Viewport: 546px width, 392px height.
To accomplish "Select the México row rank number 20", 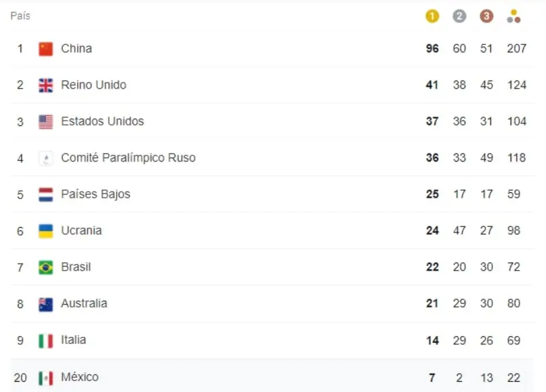I will click(x=20, y=378).
